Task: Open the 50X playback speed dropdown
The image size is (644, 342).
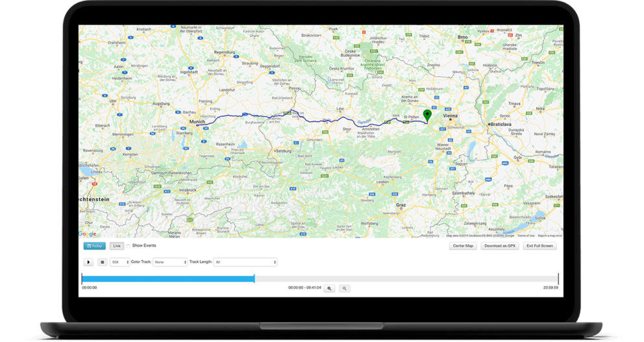Action: 119,262
